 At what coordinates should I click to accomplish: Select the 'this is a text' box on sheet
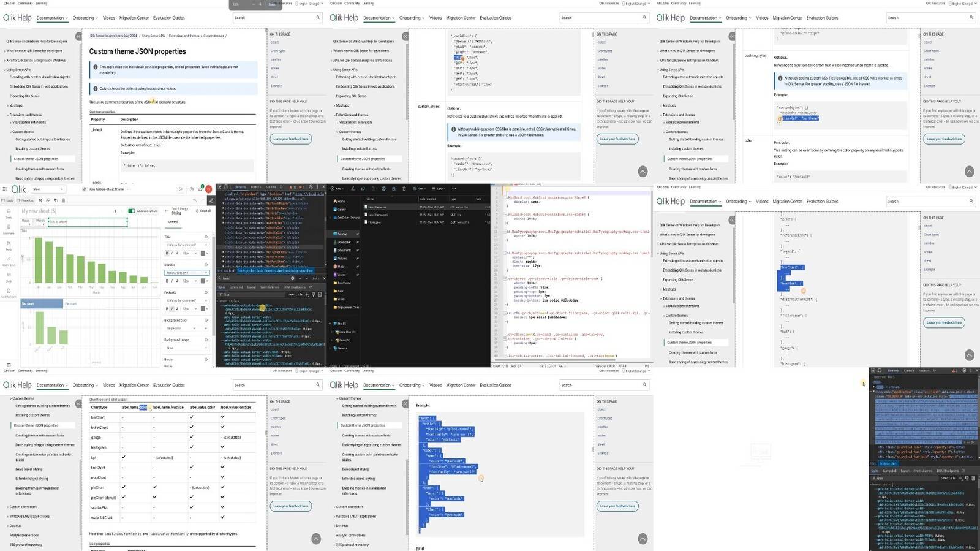tap(88, 222)
